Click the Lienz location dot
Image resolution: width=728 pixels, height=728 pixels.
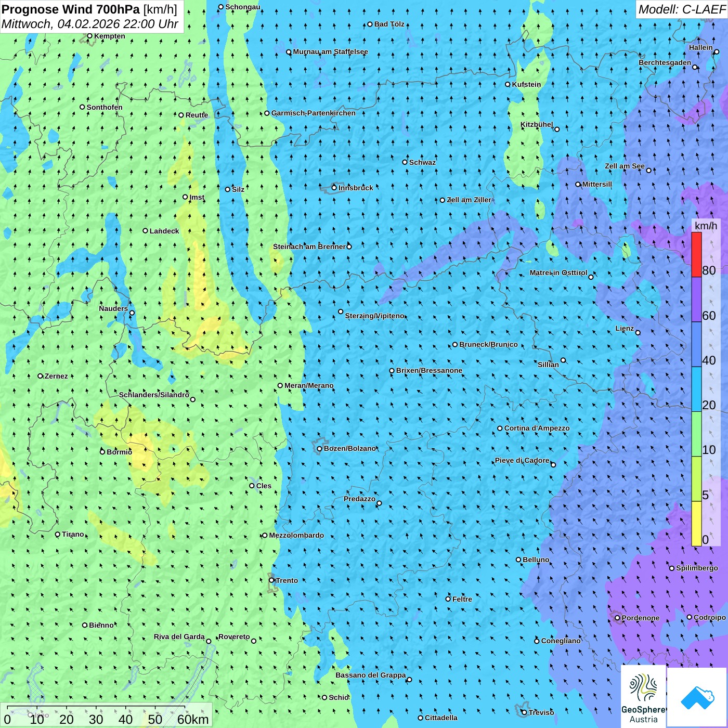tap(638, 333)
